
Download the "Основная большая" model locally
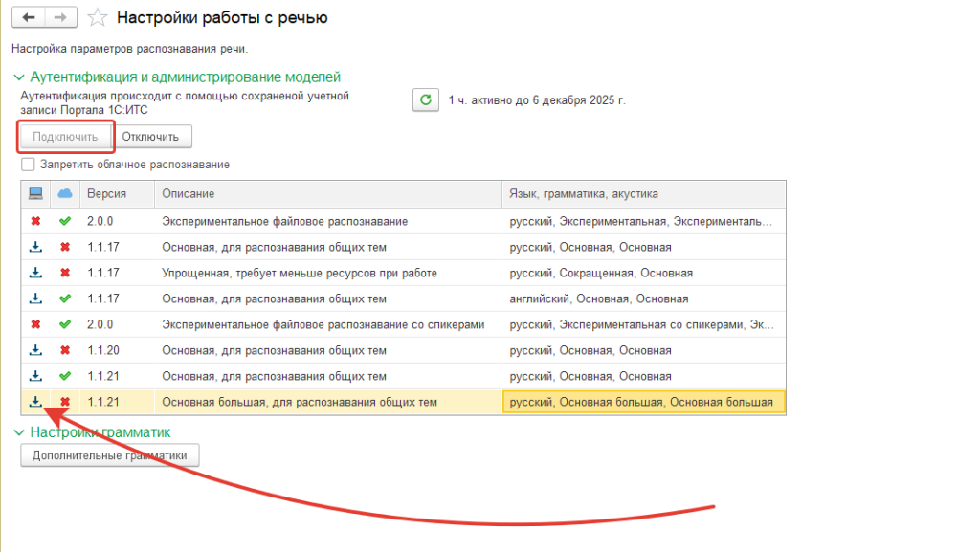point(35,402)
